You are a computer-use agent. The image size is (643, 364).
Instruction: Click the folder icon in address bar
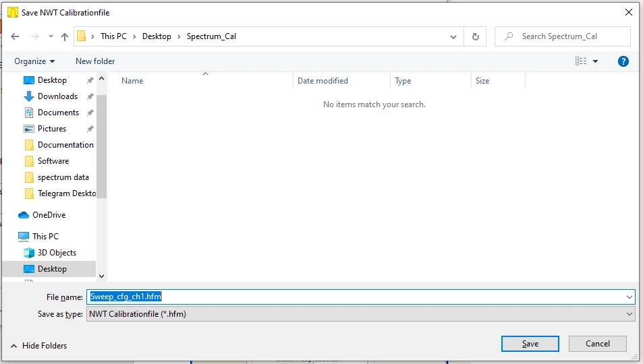tap(81, 36)
